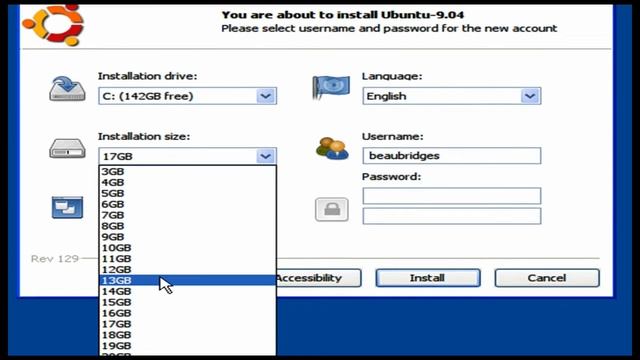Click the Rev 129 revision text
The image size is (640, 360).
[55, 259]
